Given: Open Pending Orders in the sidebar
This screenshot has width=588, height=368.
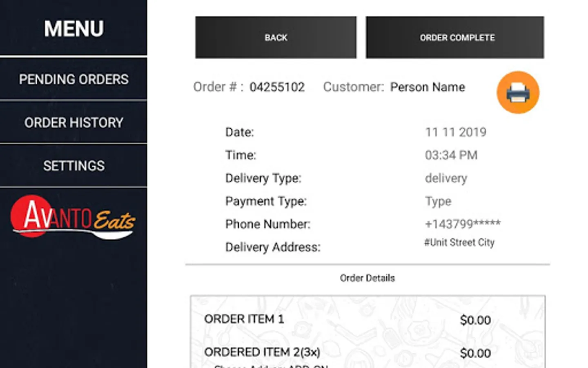Looking at the screenshot, I should (73, 79).
